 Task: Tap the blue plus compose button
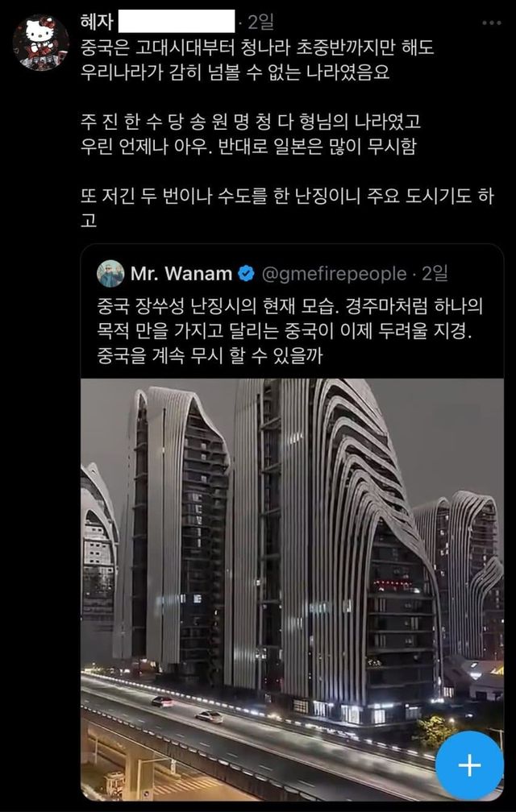[x=469, y=765]
